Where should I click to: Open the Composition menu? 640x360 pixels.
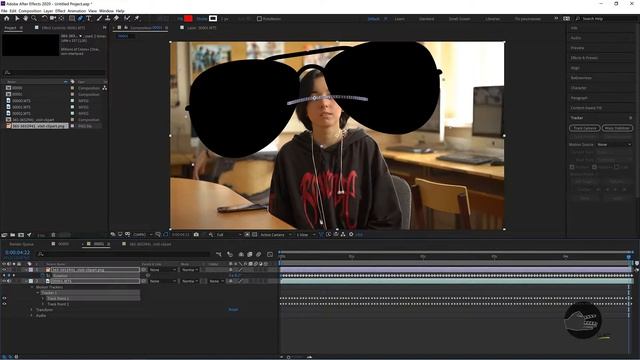[x=30, y=11]
